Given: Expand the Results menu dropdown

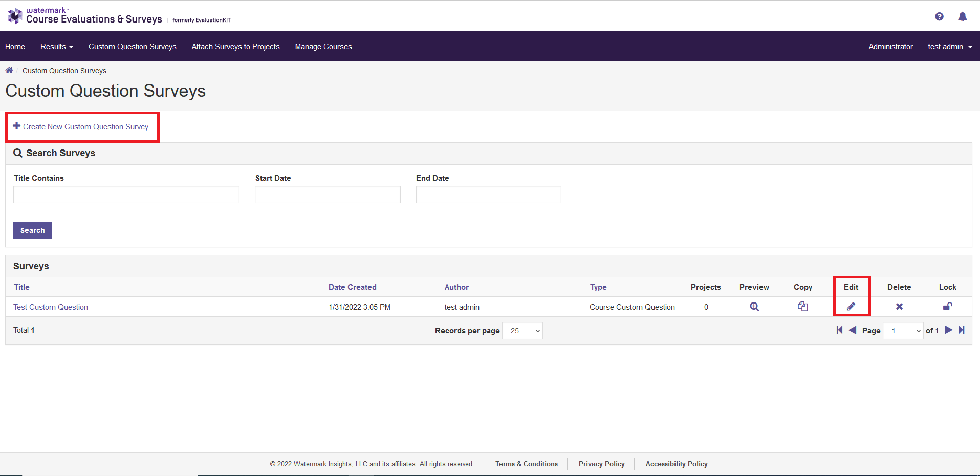Looking at the screenshot, I should [x=56, y=47].
